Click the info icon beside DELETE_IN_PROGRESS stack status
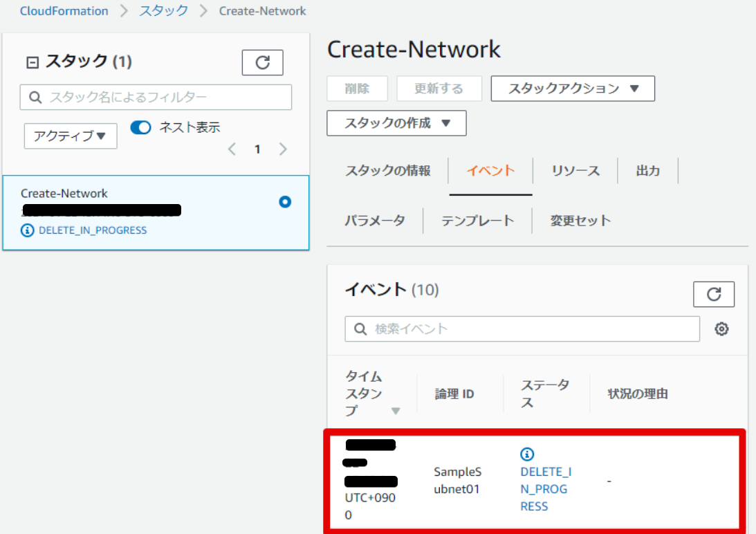 coord(27,230)
